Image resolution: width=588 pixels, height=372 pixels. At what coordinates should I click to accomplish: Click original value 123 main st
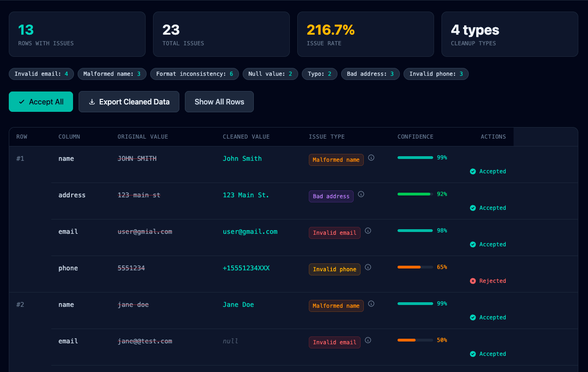click(139, 195)
